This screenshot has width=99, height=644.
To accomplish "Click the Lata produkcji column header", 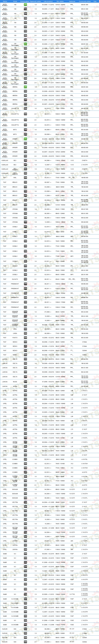I will tap(48, 1).
